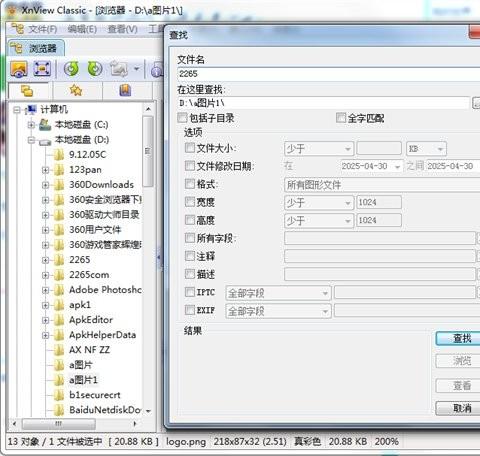
Task: Click the a图片 folder icon
Action: (x=59, y=365)
